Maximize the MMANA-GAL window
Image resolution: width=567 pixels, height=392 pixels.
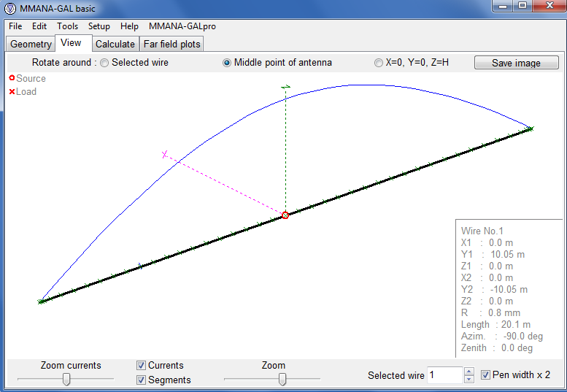(x=522, y=6)
